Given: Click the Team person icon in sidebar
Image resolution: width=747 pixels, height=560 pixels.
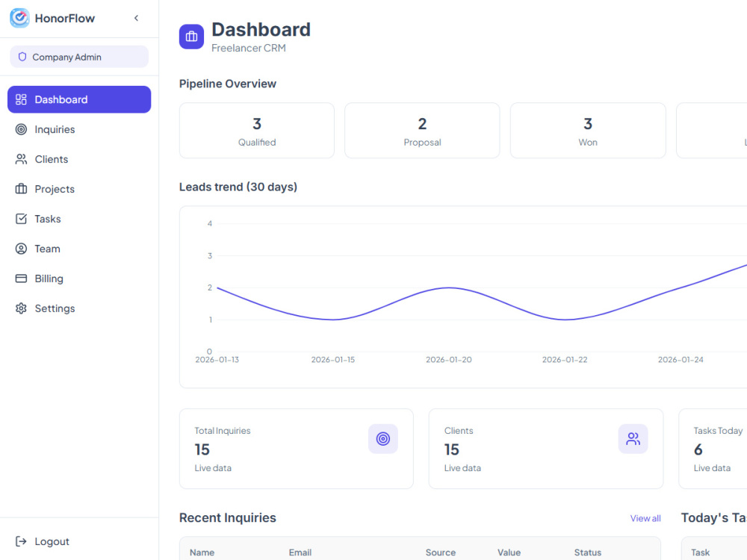Looking at the screenshot, I should pos(21,249).
